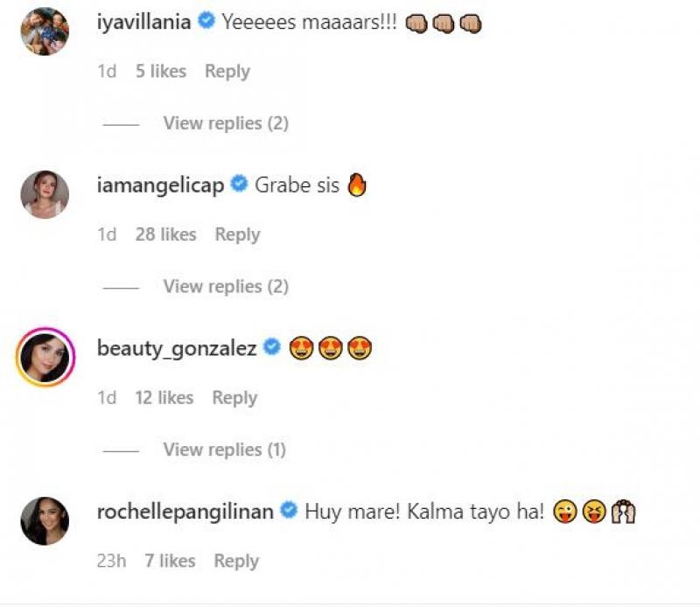700x607 pixels.
Task: Click iyavillania's profile picture
Action: pyautogui.click(x=45, y=31)
